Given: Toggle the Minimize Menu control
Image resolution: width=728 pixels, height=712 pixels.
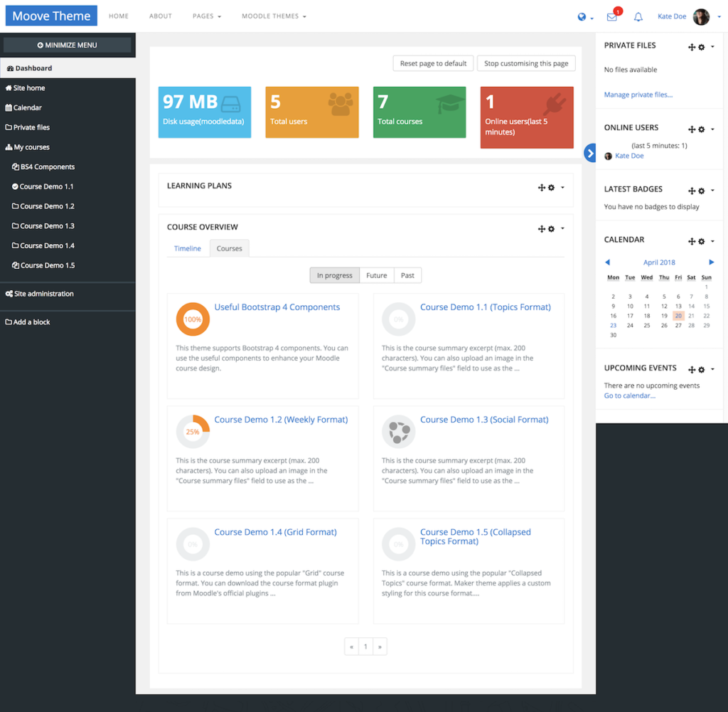Looking at the screenshot, I should pos(68,45).
